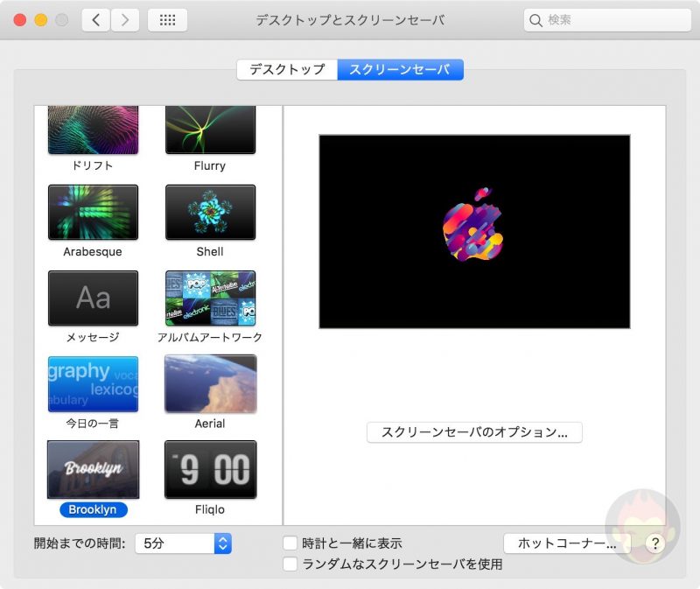Viewport: 700px width, 589px height.
Task: Select the Fliqlo flip clock screen saver
Action: pos(210,468)
